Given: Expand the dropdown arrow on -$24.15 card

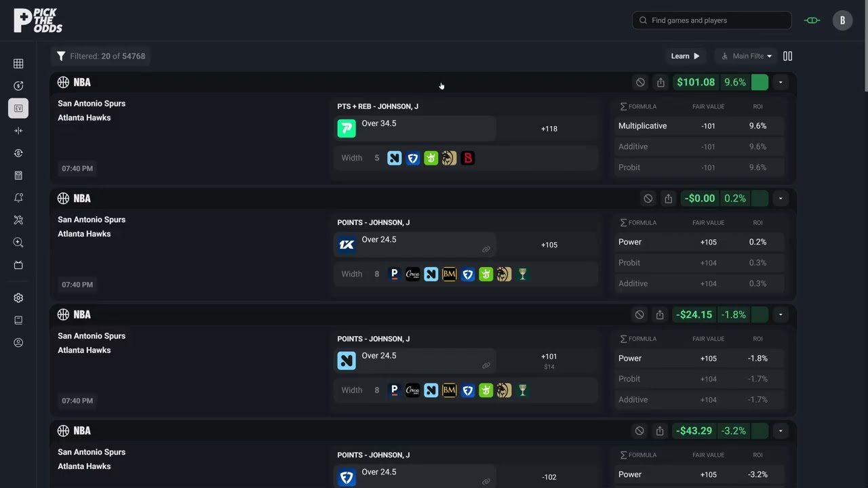Looking at the screenshot, I should click(x=781, y=315).
